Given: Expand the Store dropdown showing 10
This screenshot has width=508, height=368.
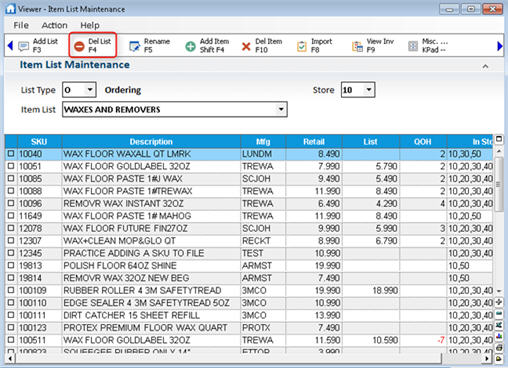Looking at the screenshot, I should (x=369, y=90).
